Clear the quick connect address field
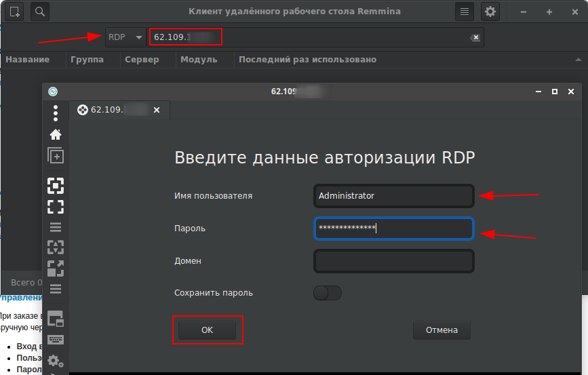The width and height of the screenshot is (588, 375). [475, 37]
